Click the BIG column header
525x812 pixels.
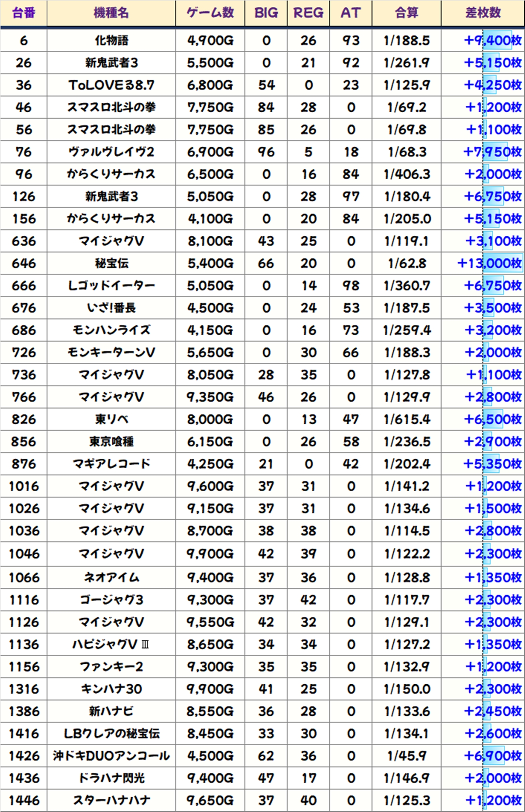pyautogui.click(x=266, y=13)
